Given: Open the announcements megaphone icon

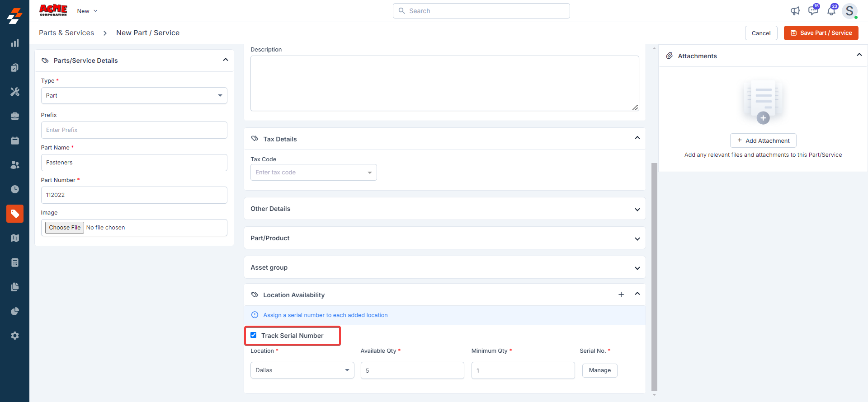Looking at the screenshot, I should 795,11.
